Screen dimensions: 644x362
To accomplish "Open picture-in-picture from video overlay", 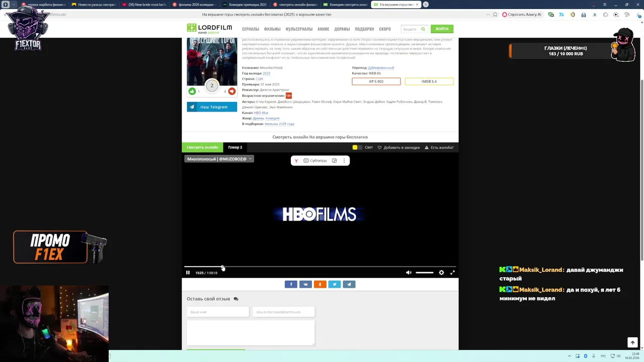I will 334,160.
